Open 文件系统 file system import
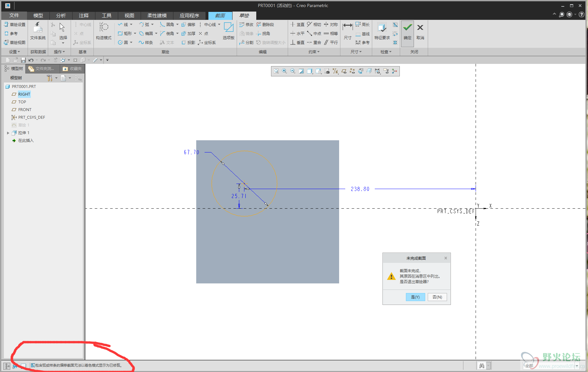The width and height of the screenshot is (588, 372). (x=38, y=31)
